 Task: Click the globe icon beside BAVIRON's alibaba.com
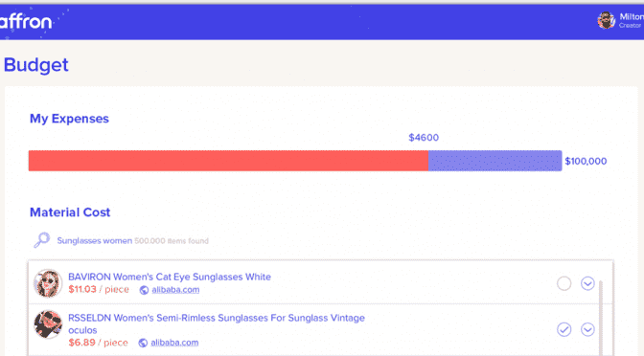click(144, 290)
